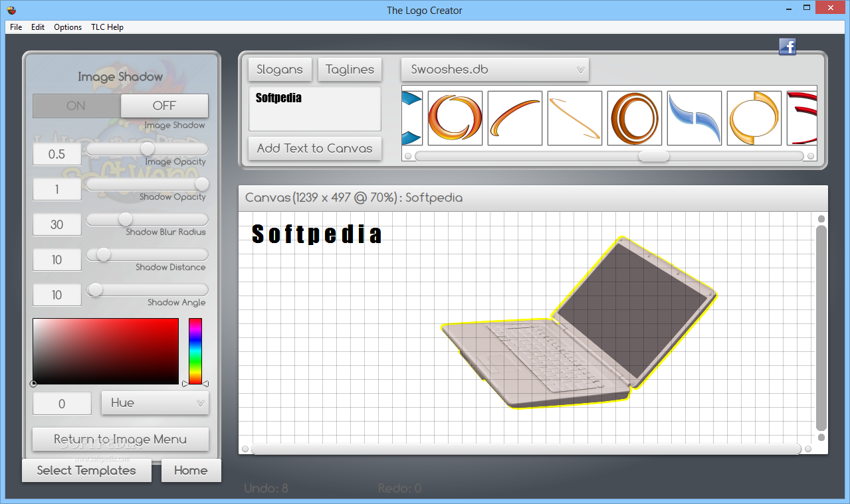Select the blue wave swoosh thumbnail
This screenshot has width=850, height=504.
[694, 118]
